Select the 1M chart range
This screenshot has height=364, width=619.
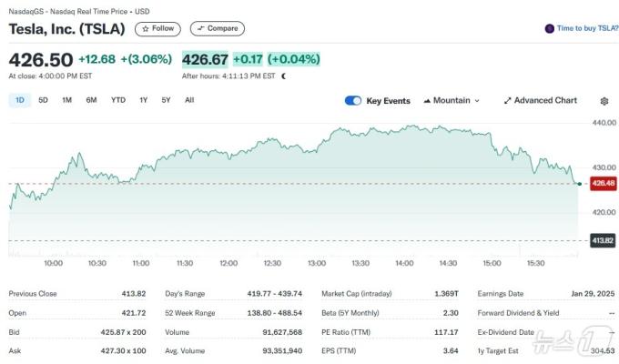pyautogui.click(x=66, y=100)
